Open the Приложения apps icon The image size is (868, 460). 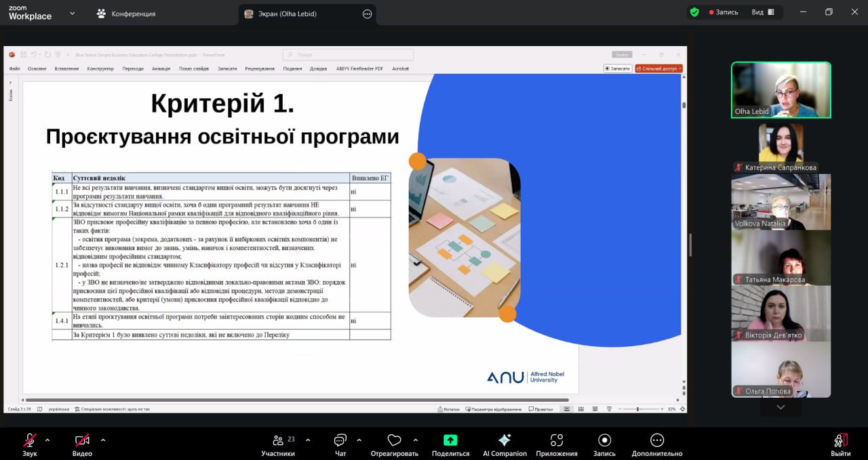point(557,440)
